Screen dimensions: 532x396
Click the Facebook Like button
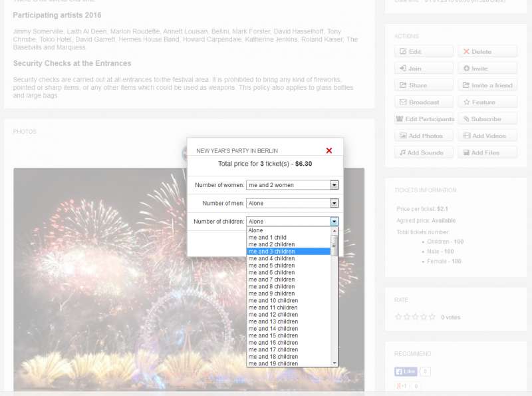tap(406, 371)
